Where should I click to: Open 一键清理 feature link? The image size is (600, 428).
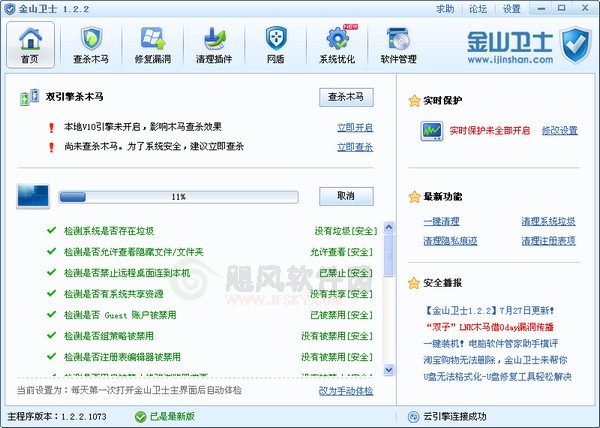(441, 221)
